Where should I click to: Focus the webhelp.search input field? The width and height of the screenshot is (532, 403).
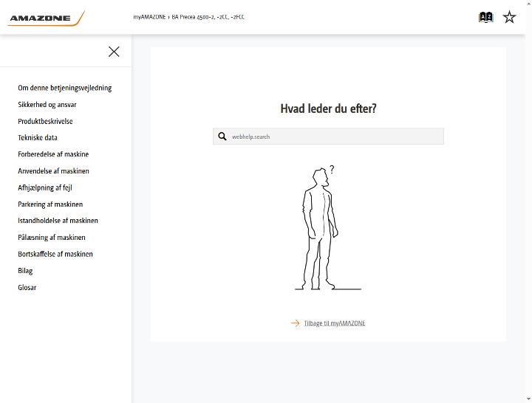click(x=328, y=137)
